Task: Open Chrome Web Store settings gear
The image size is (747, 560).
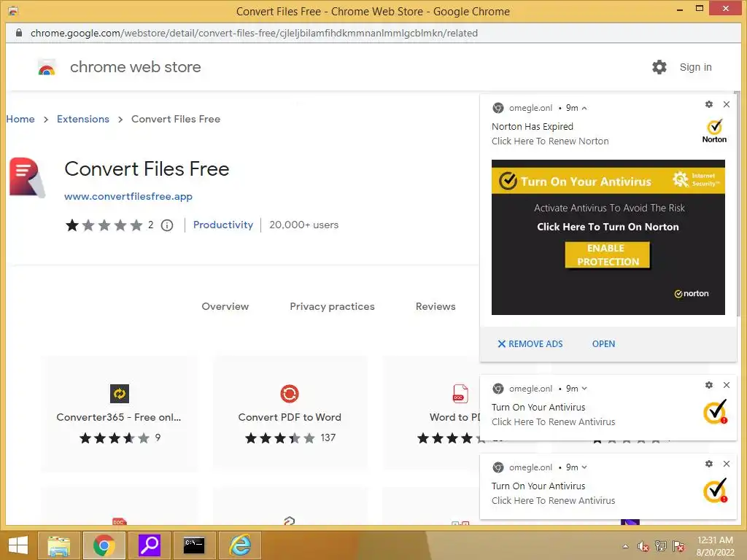Action: tap(659, 67)
